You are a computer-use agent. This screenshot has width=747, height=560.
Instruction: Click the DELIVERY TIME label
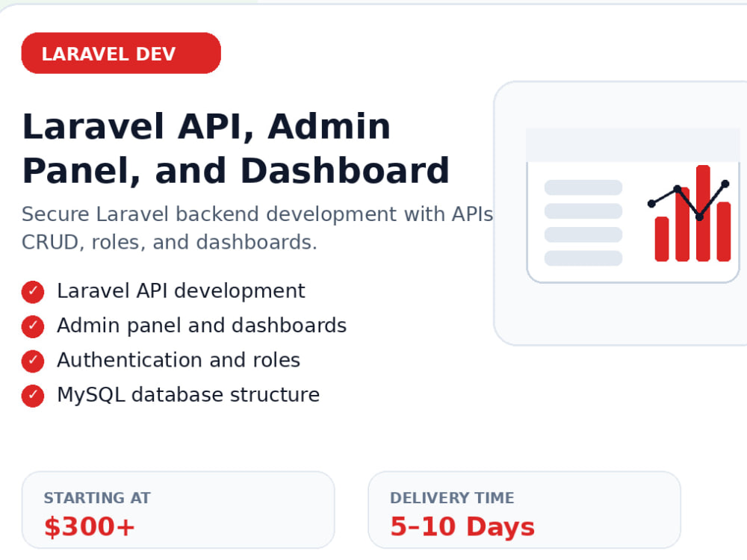tap(452, 497)
